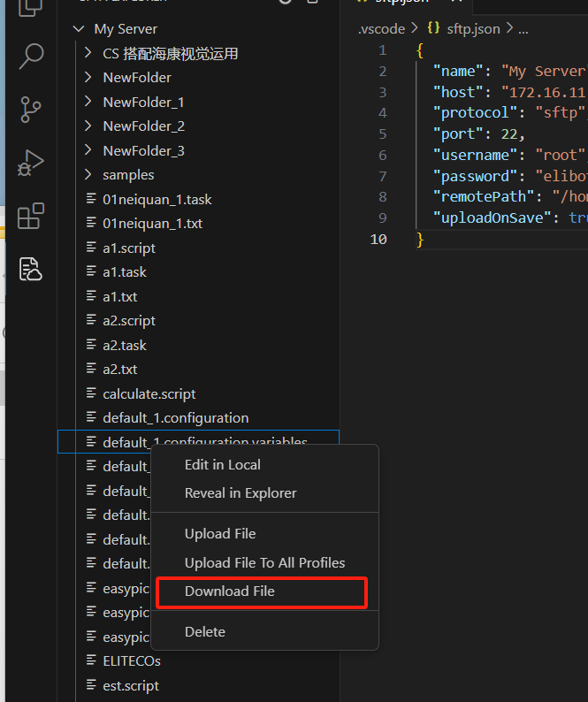
Task: Click the file icon beside a1.script
Action: click(x=91, y=248)
